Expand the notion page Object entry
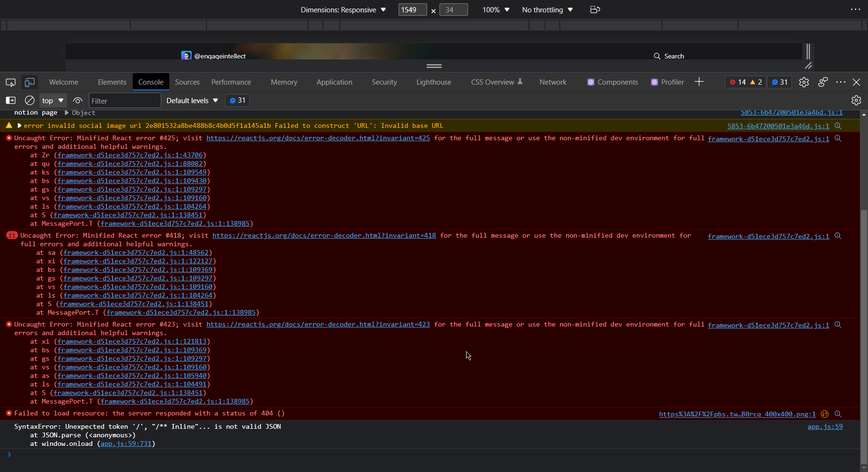Viewport: 868px width, 472px height. coord(67,113)
